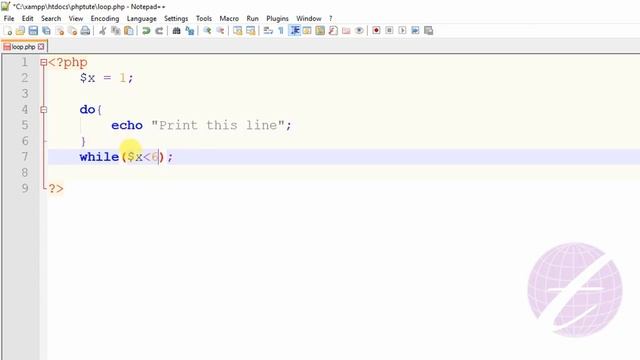
Task: Click line number 2 in the margin
Action: (25, 78)
